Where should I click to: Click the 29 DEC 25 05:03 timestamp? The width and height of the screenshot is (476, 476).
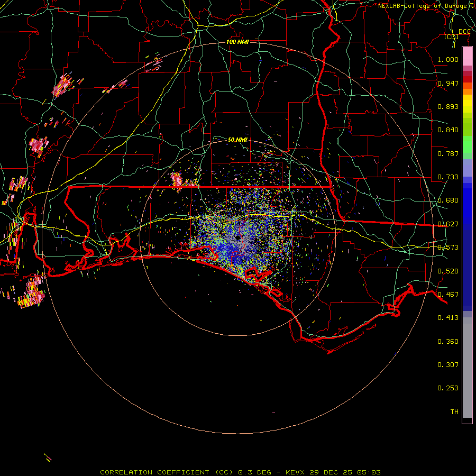click(x=345, y=472)
